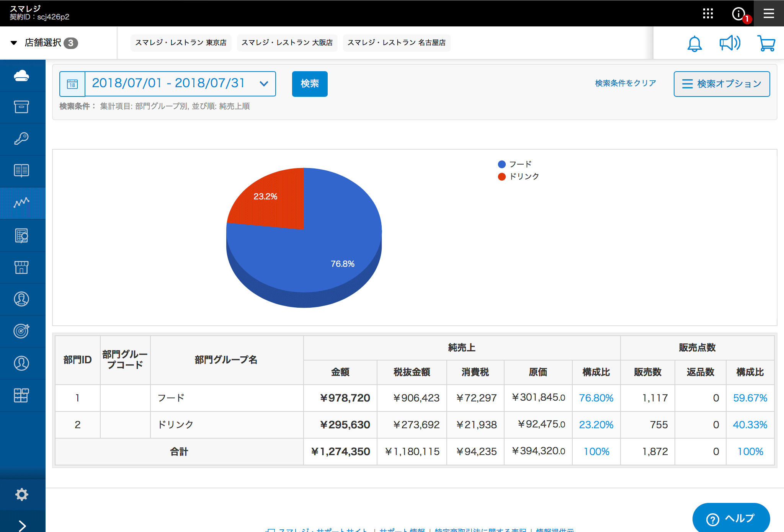Select スマレジ・レストラン 東京店 tag
Image resolution: width=784 pixels, height=532 pixels.
tap(181, 42)
